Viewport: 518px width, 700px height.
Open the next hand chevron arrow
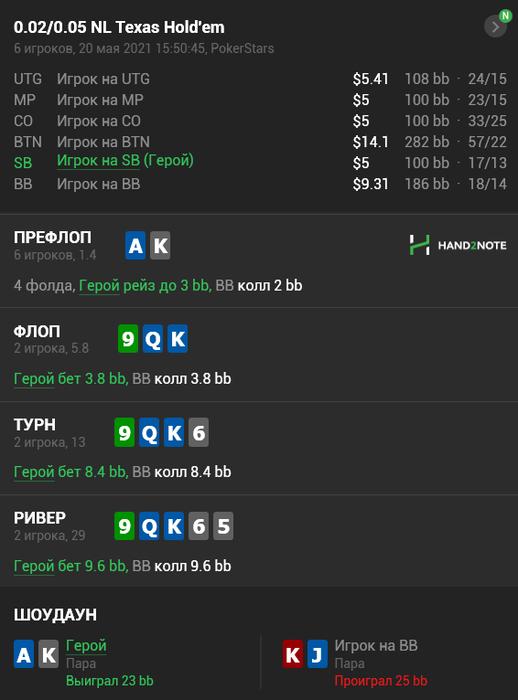coord(495,27)
